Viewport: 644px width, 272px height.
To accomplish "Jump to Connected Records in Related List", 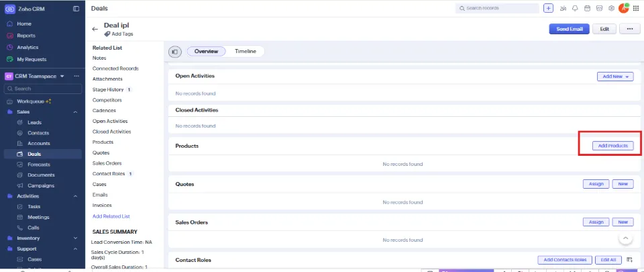I will click(116, 69).
